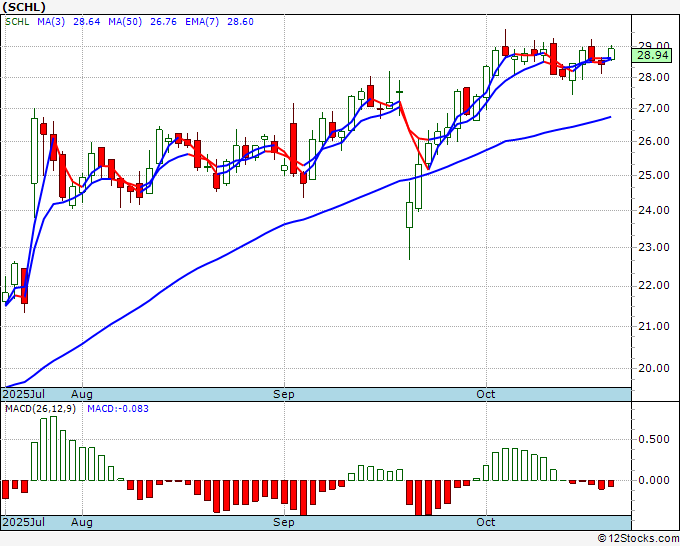
Task: Click the last green candlestick near 28.94
Action: click(611, 53)
